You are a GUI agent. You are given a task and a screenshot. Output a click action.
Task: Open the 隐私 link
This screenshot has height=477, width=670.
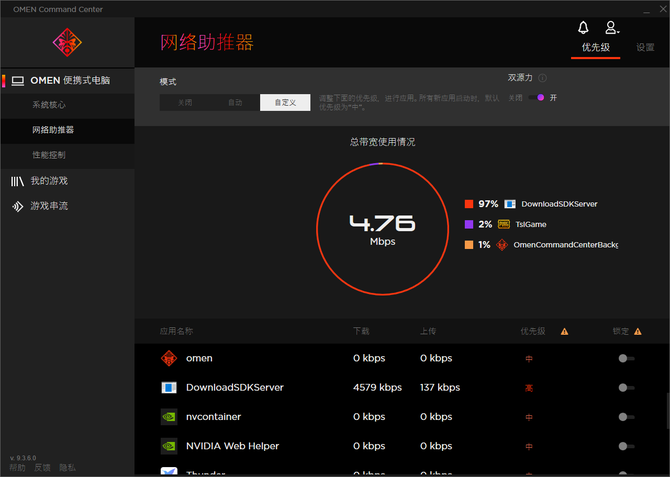click(68, 468)
